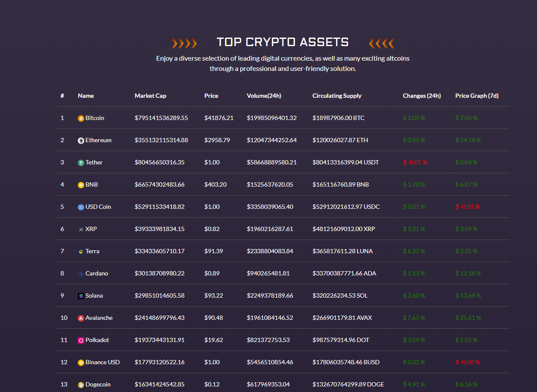The width and height of the screenshot is (537, 392).
Task: Select the Volume(24h) column header
Action: 264,96
